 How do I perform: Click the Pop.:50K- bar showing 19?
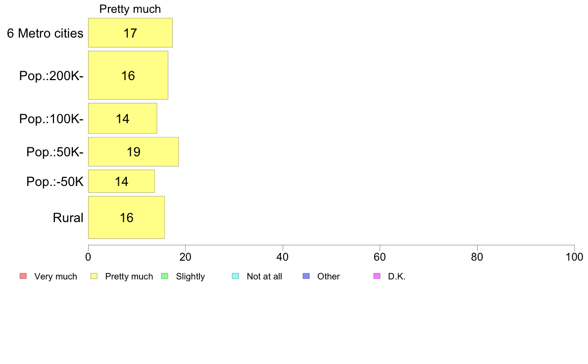133,152
